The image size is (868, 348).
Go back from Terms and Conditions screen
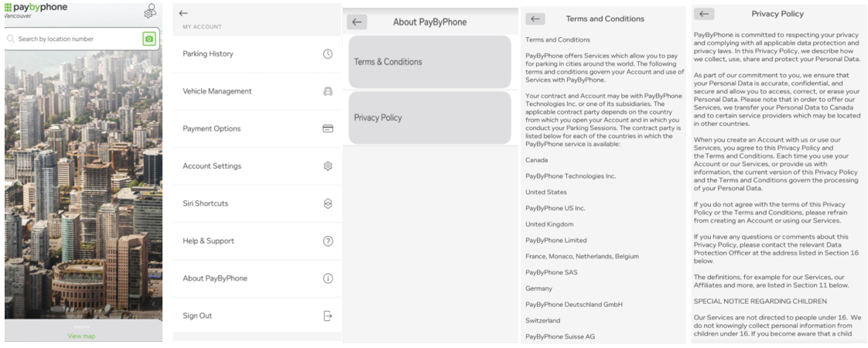[535, 19]
